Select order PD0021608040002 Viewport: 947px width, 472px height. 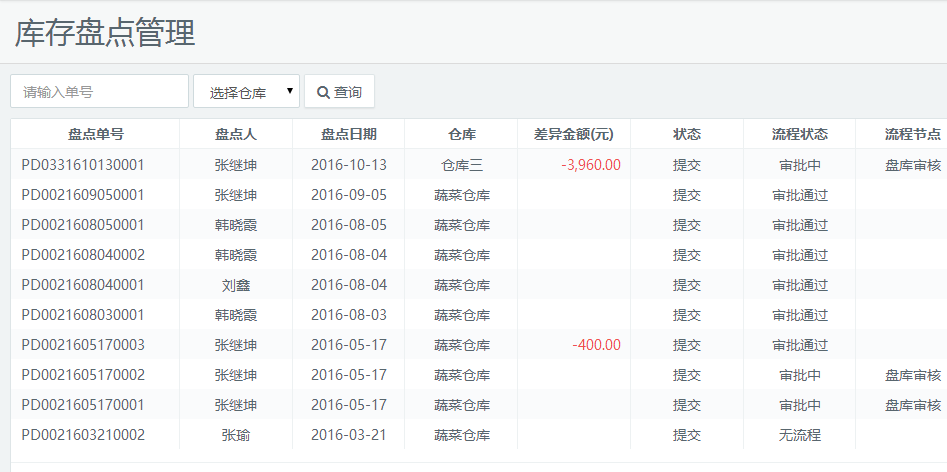pos(83,255)
